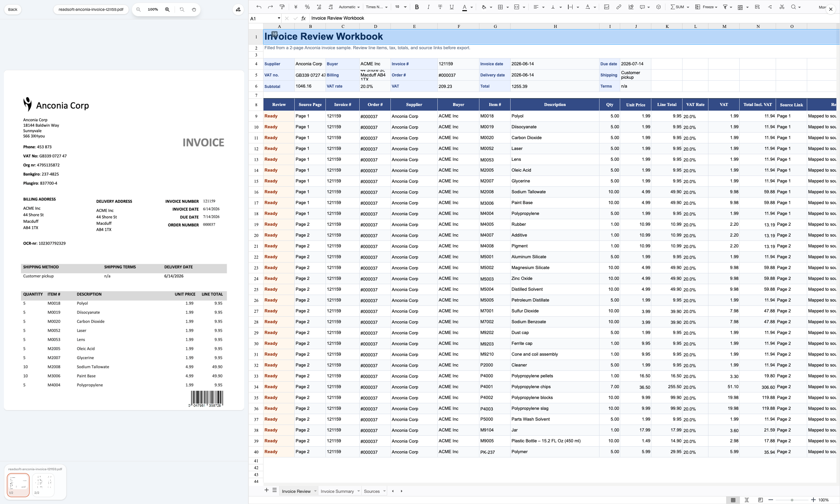Apply yen currency format
Viewport: 840px width, 504px height.
tap(296, 7)
